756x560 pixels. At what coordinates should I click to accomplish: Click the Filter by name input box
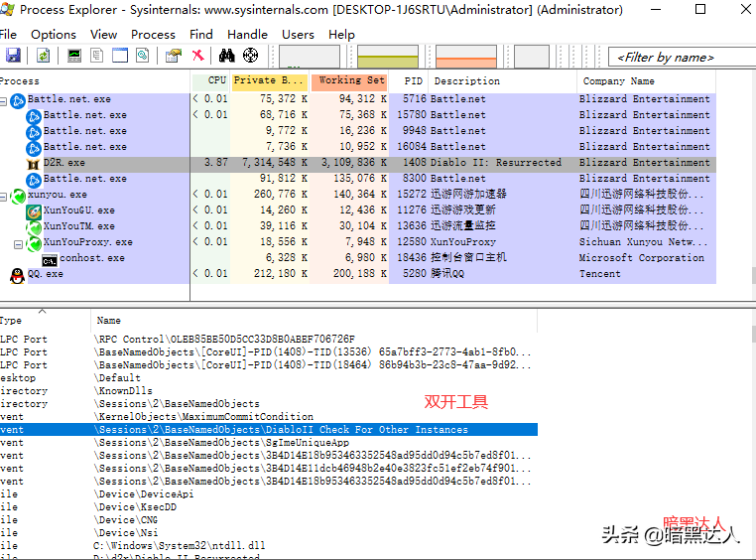(x=682, y=58)
